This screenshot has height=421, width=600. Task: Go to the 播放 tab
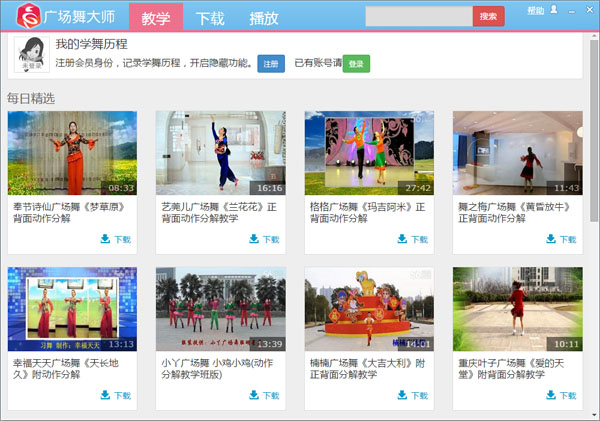(264, 18)
